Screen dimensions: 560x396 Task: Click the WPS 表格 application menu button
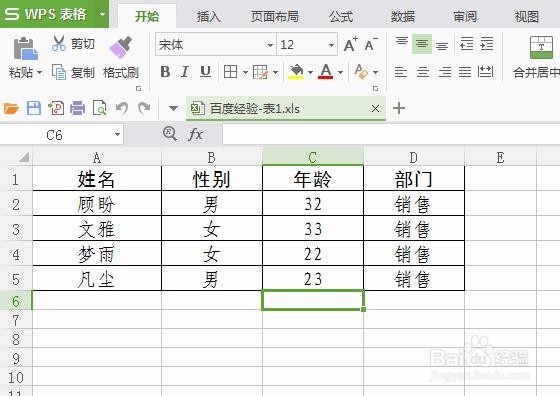[x=54, y=14]
